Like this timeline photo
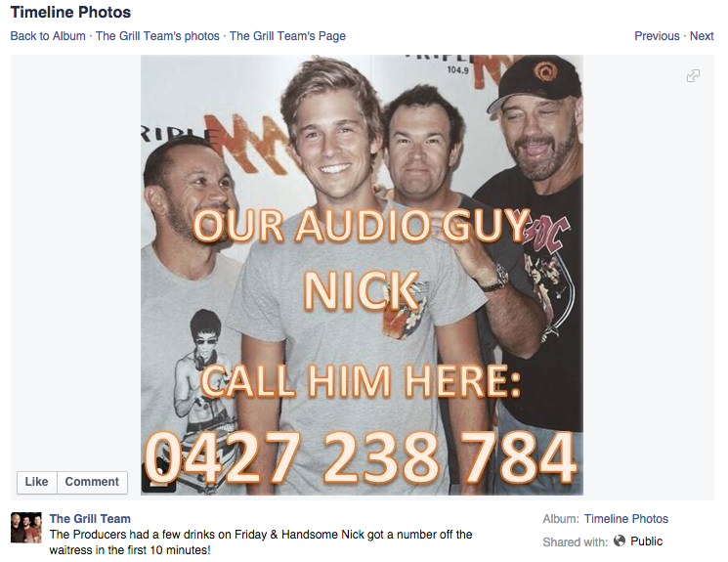Viewport: 728px width, 562px height. coord(37,482)
